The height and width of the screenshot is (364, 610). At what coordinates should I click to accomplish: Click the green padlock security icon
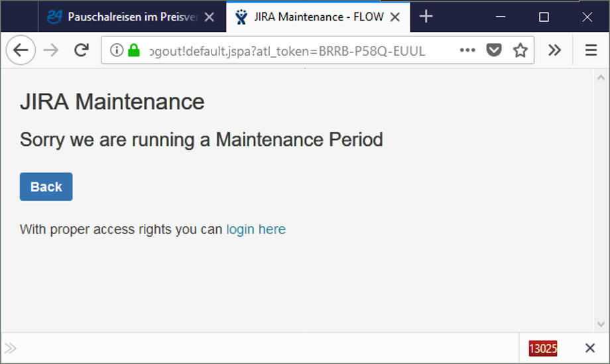tap(134, 50)
